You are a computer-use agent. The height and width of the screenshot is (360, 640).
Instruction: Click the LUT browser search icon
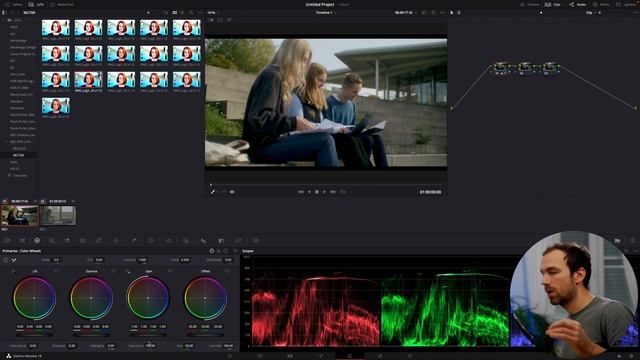[191, 13]
